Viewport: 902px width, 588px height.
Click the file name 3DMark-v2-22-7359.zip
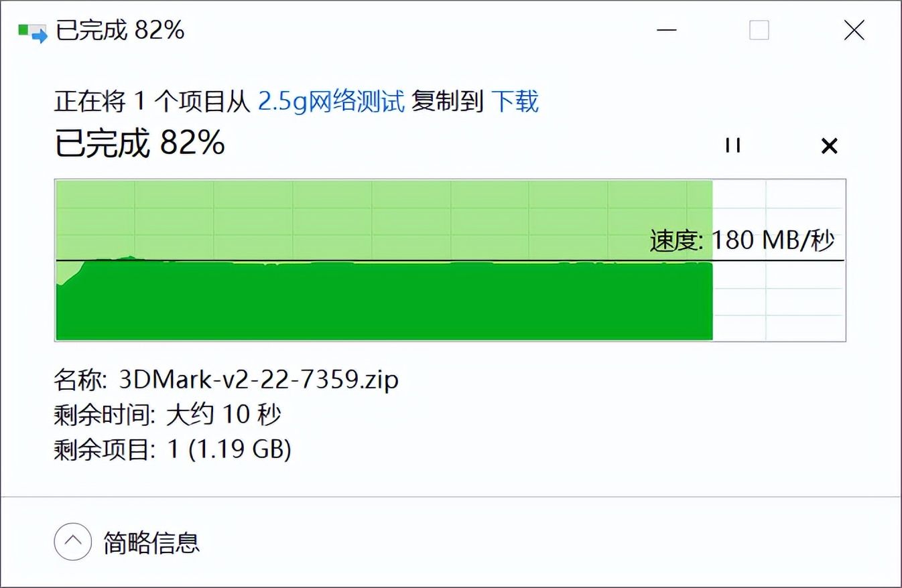(x=258, y=380)
